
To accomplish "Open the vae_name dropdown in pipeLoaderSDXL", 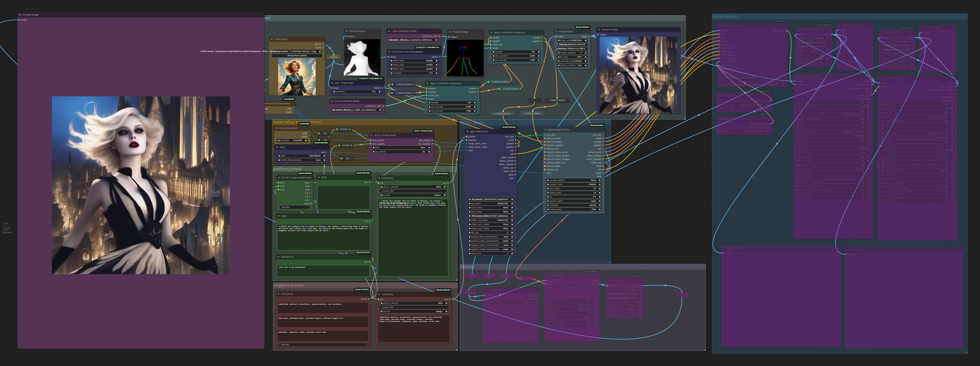I will pyautogui.click(x=491, y=203).
